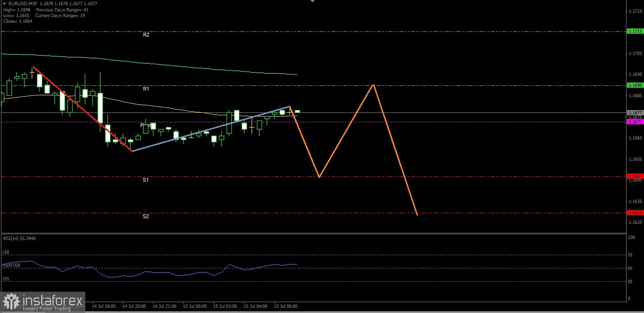Viewport: 644px width, 313px height.
Task: Select the R1 resistance label
Action: 146,89
